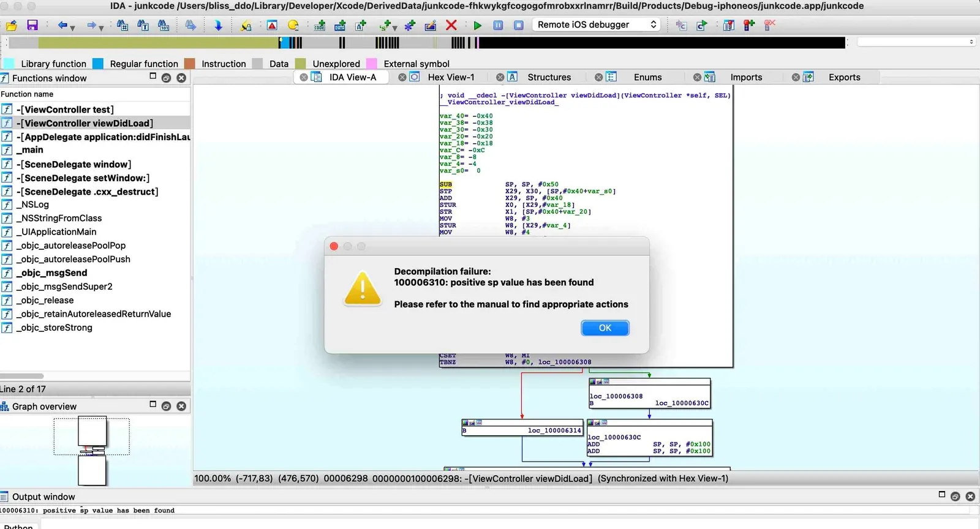Stop the debugged process
This screenshot has height=529, width=980.
pyautogui.click(x=519, y=25)
